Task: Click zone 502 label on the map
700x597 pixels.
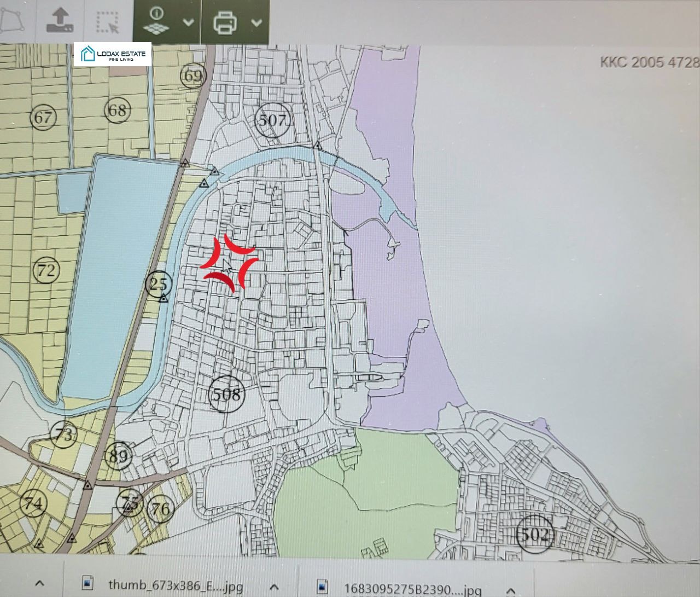Action: pos(534,534)
